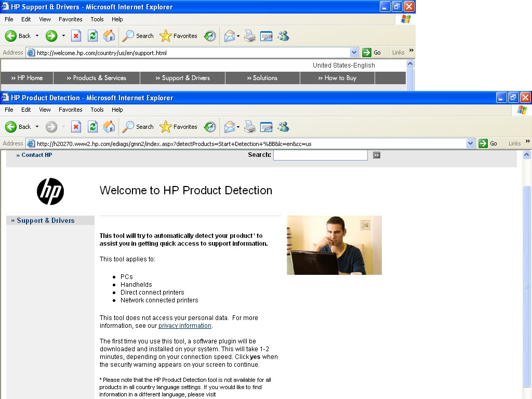The height and width of the screenshot is (399, 532).
Task: Click the privacy information link
Action: click(185, 326)
